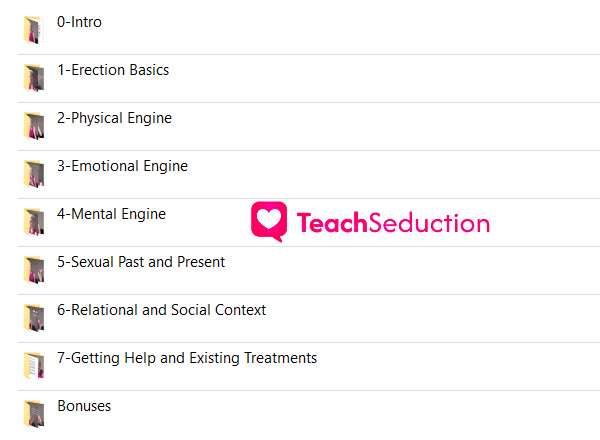Click the Bonuses folder icon
600x440 pixels.
[x=34, y=414]
